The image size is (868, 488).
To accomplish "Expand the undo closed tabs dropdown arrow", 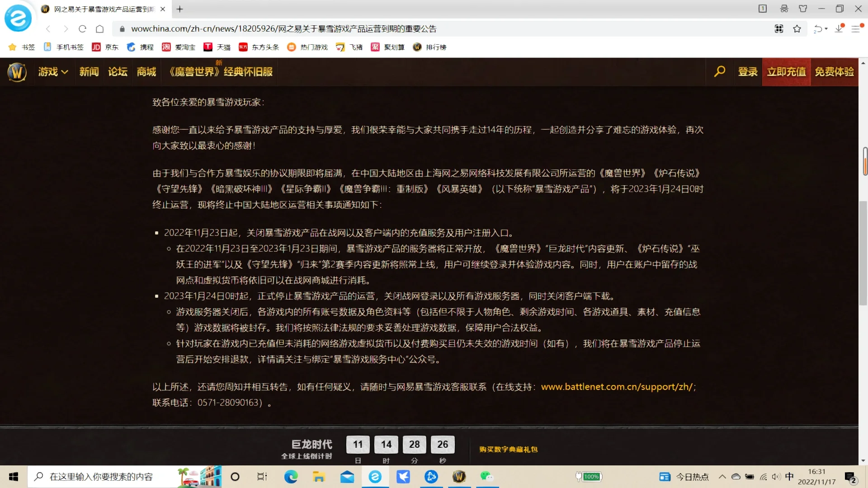I will click(826, 29).
